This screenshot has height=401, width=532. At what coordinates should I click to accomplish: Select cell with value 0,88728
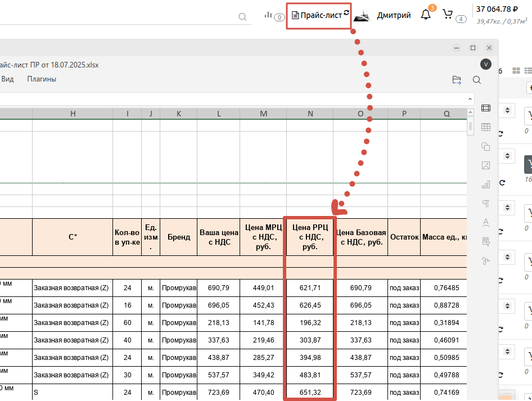pyautogui.click(x=444, y=305)
